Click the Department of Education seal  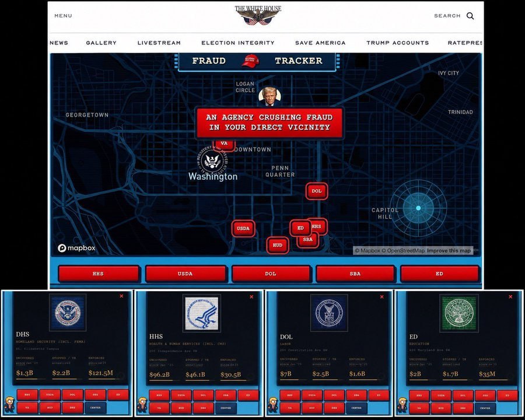tap(459, 313)
